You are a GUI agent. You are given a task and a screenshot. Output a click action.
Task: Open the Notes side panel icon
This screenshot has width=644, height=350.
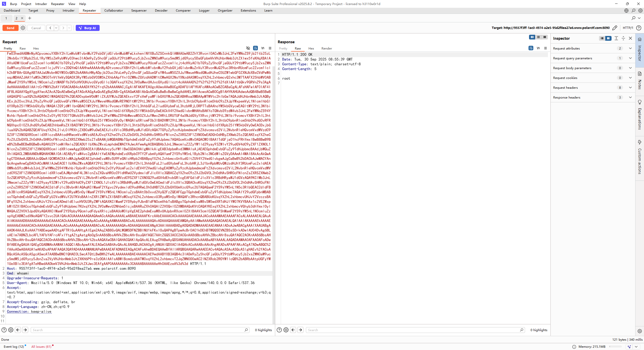(x=640, y=74)
